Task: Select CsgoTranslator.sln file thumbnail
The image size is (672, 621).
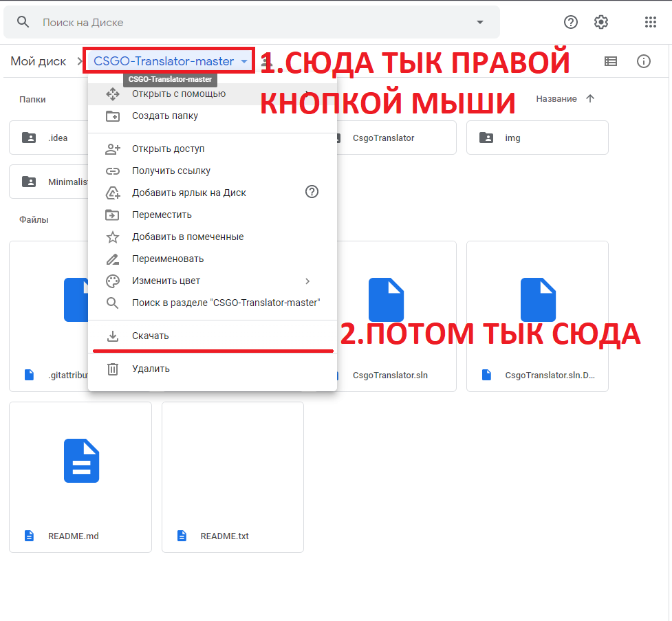Action: (x=386, y=300)
